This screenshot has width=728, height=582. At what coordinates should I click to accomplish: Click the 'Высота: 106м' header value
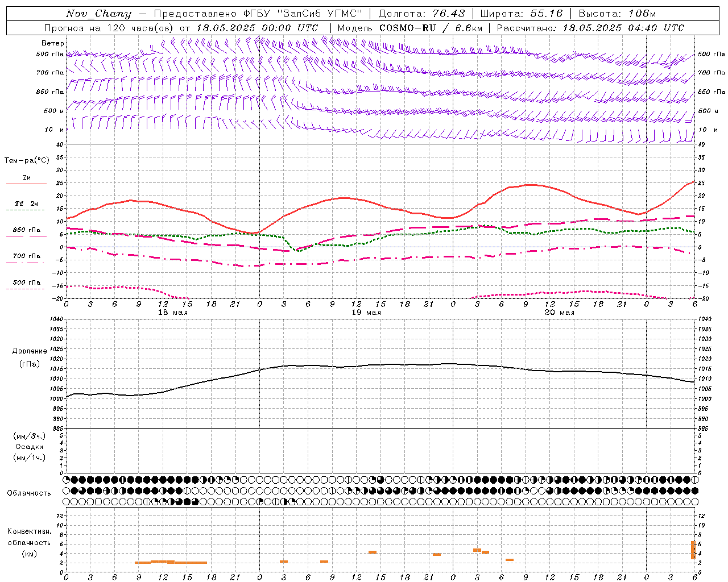(617, 14)
